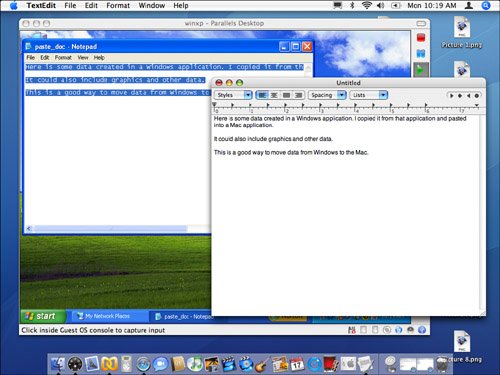500x375 pixels.
Task: Open TextEdit Window menu
Action: (152, 5)
